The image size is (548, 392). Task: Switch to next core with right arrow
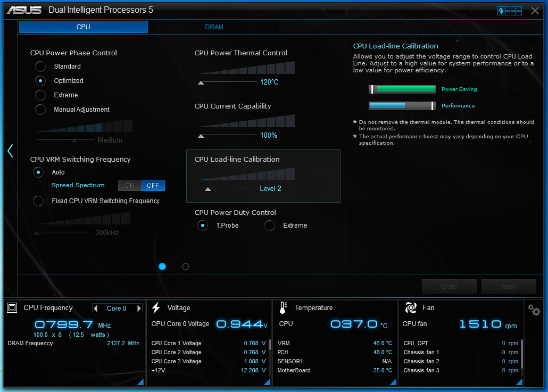click(x=139, y=308)
